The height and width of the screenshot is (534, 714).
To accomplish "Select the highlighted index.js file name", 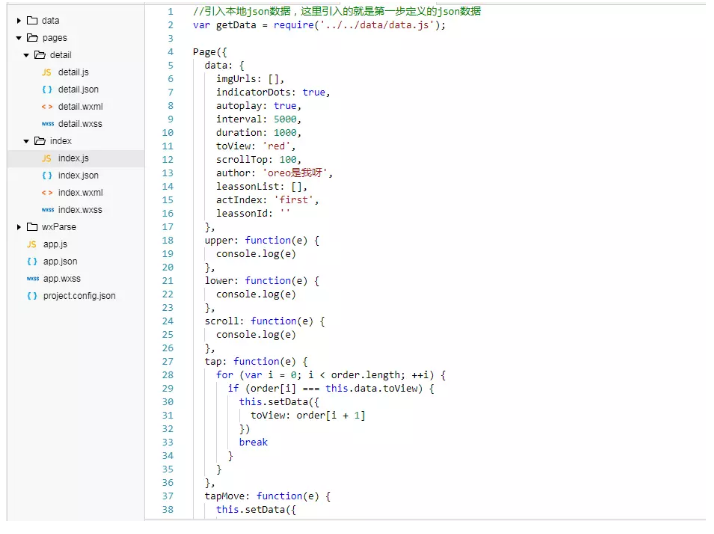I will coord(73,158).
